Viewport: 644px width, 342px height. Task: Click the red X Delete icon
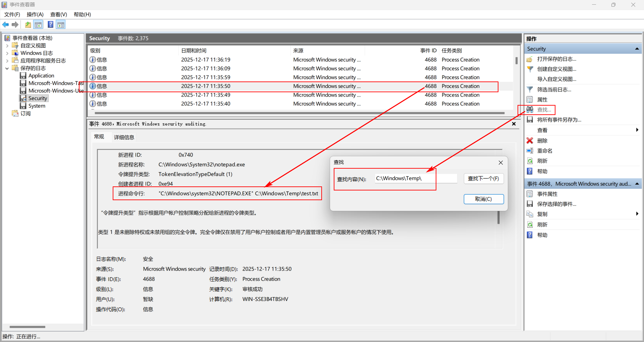[x=530, y=140]
